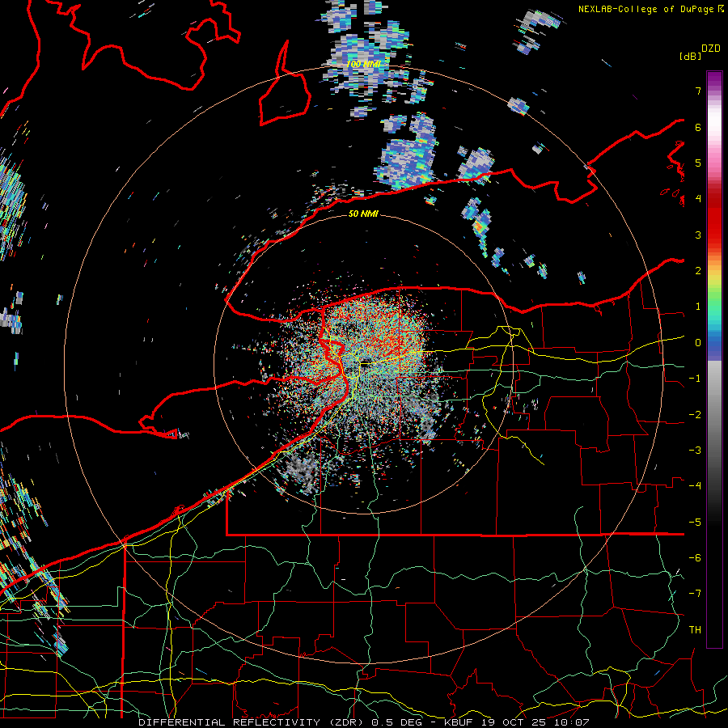This screenshot has width=728, height=728.
Task: Click the -4 value on color scale
Action: pos(695,486)
